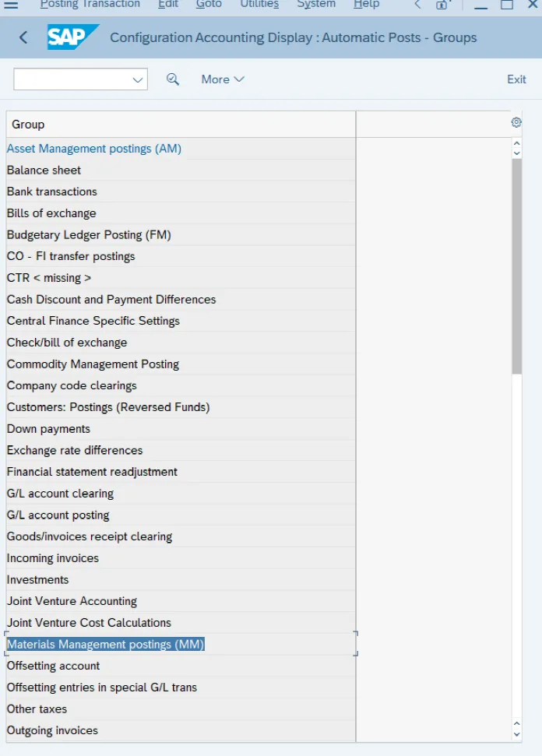Open the Posting Transaction menu
Image resolution: width=542 pixels, height=756 pixels.
click(90, 5)
